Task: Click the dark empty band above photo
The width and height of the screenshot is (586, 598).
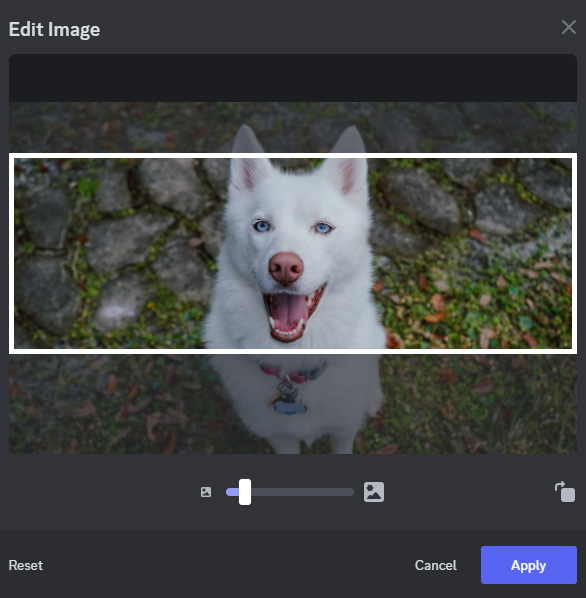Action: tap(293, 78)
